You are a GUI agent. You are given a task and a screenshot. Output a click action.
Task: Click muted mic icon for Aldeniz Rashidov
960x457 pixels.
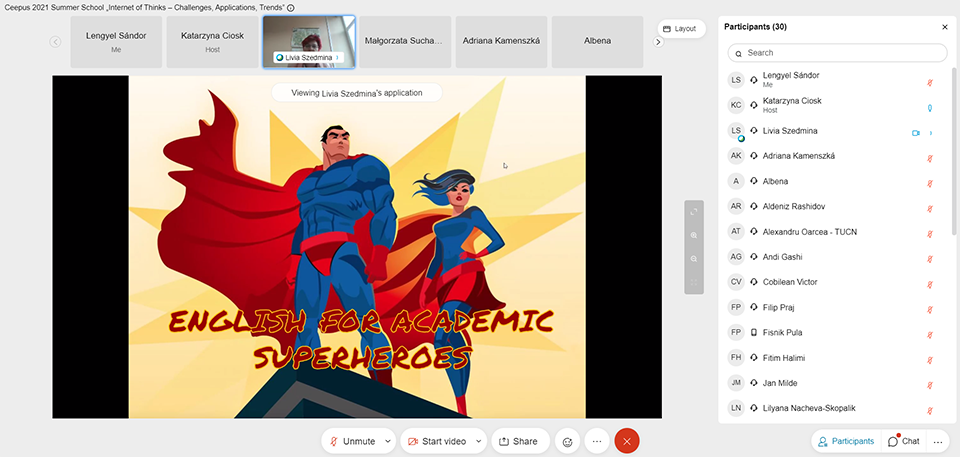pos(929,209)
